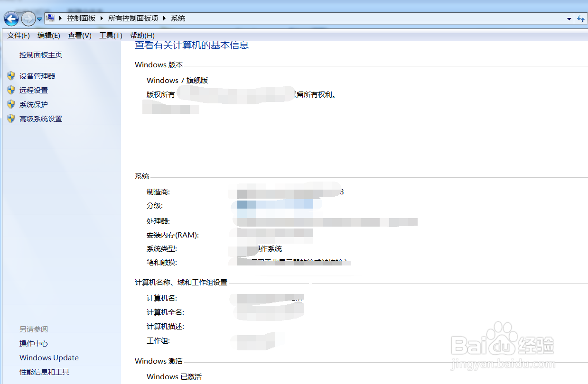Open the 文件(F) menu
This screenshot has width=588, height=384.
pos(19,36)
